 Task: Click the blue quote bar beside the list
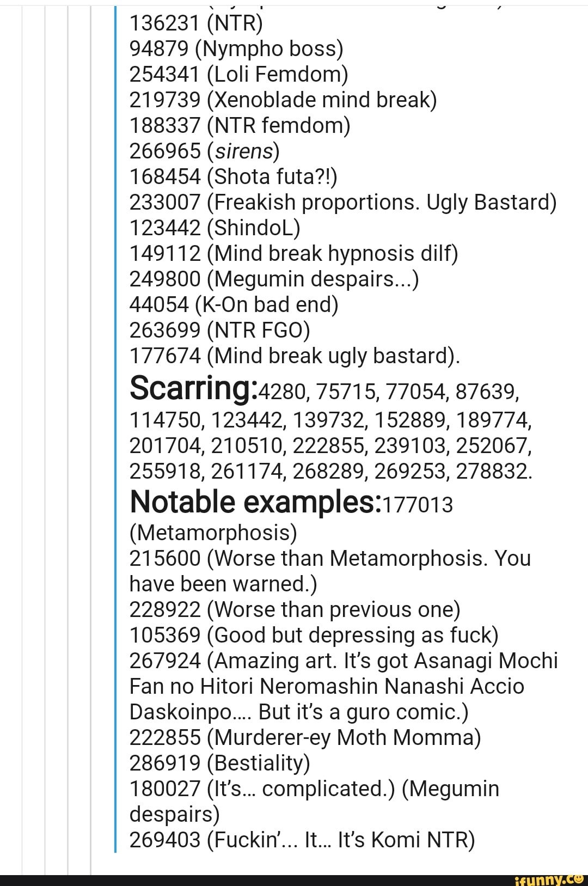point(115,427)
